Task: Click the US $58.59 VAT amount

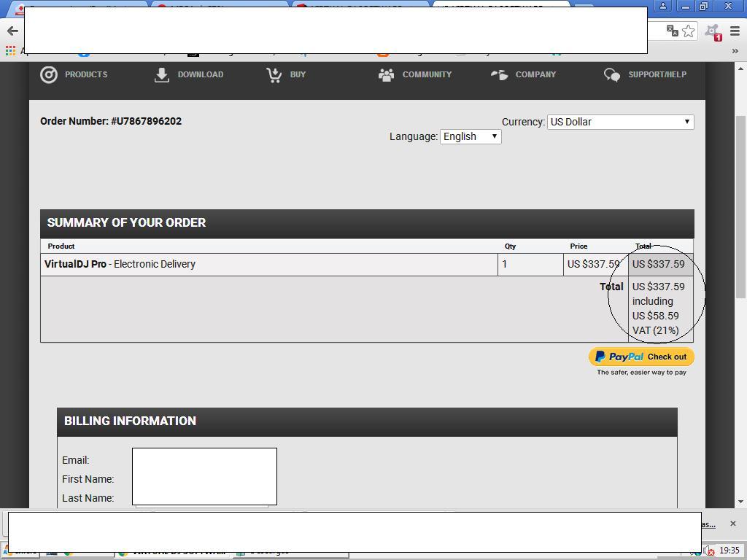Action: [x=656, y=316]
